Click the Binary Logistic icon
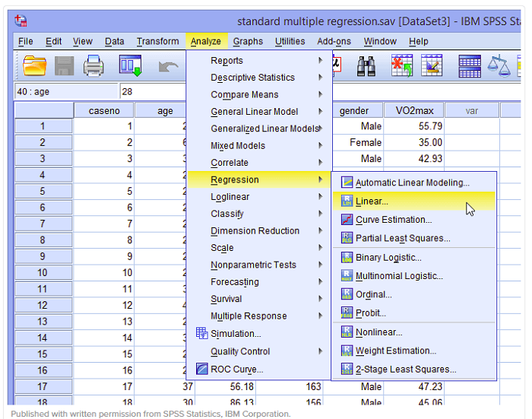This screenshot has width=532, height=419. [347, 257]
